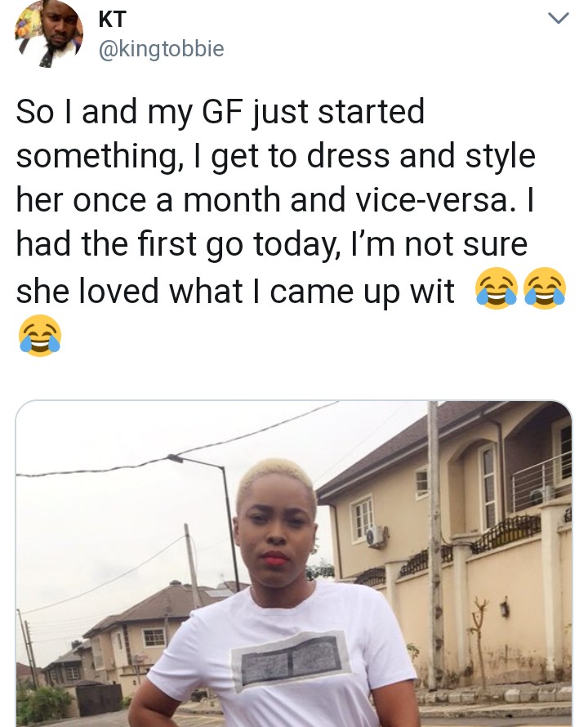Click the gray graphic on the white T-shirt
This screenshot has width=588, height=727.
point(291,658)
